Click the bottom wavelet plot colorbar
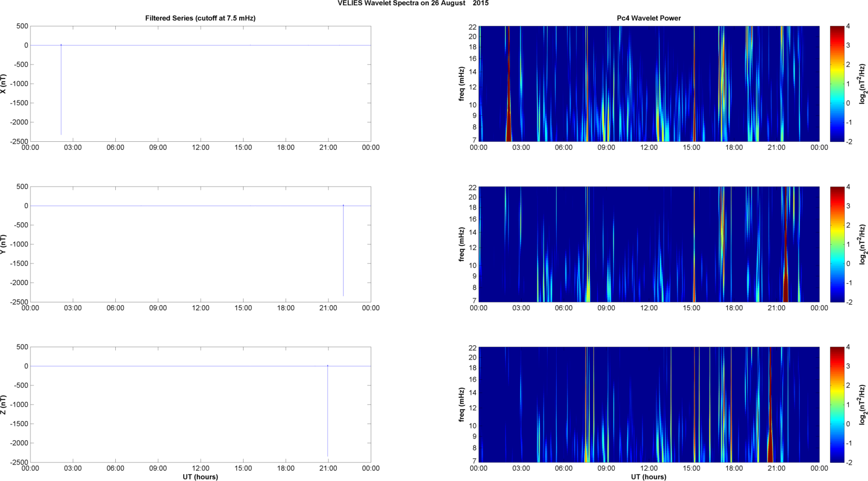This screenshot has width=868, height=481. (837, 405)
